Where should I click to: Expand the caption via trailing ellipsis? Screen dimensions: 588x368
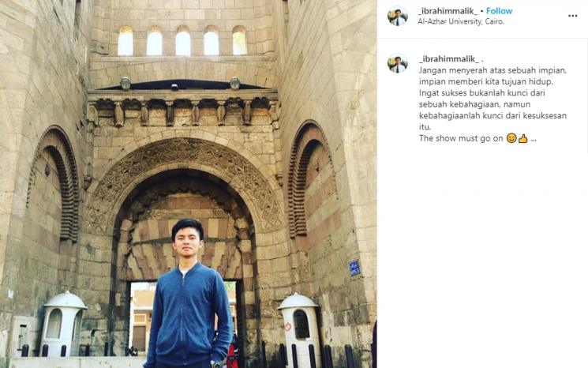(x=534, y=139)
